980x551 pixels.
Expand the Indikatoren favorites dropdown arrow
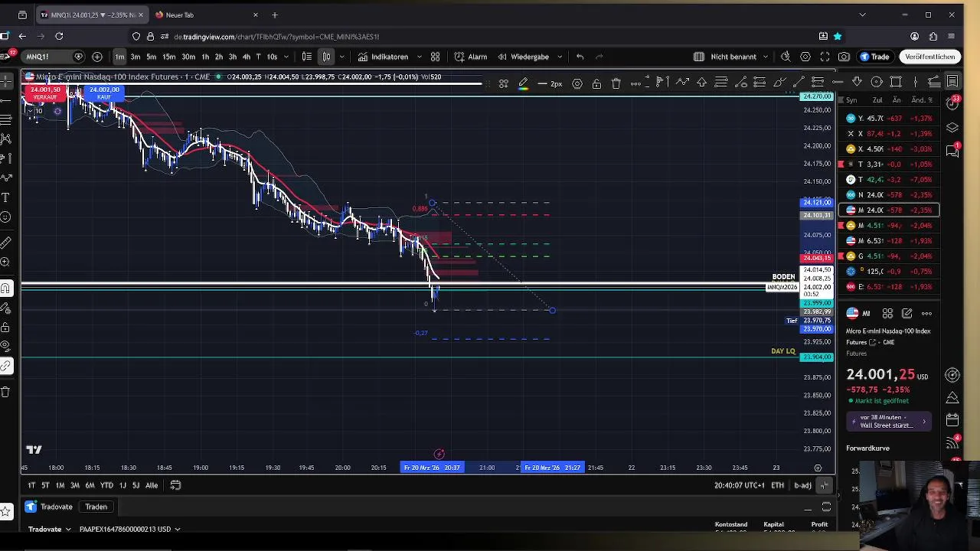tap(419, 57)
